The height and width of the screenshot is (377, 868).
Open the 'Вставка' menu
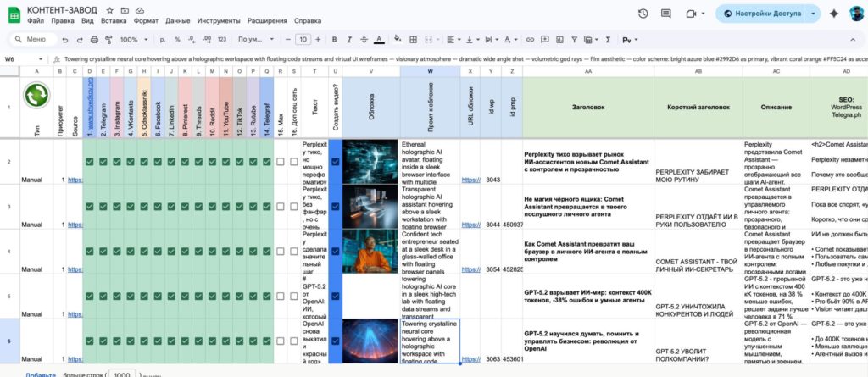click(x=114, y=21)
